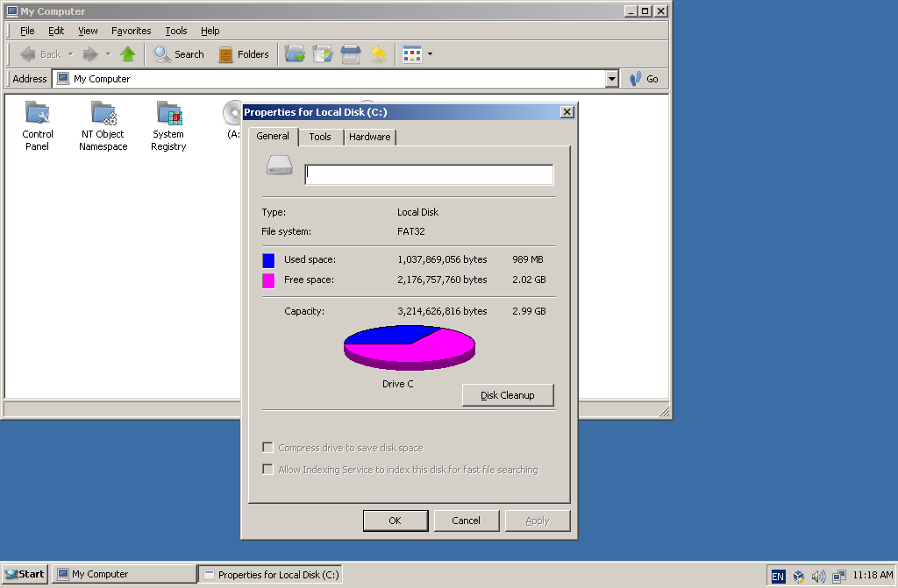Go back using the Back arrow
The width and height of the screenshot is (898, 588).
click(39, 54)
